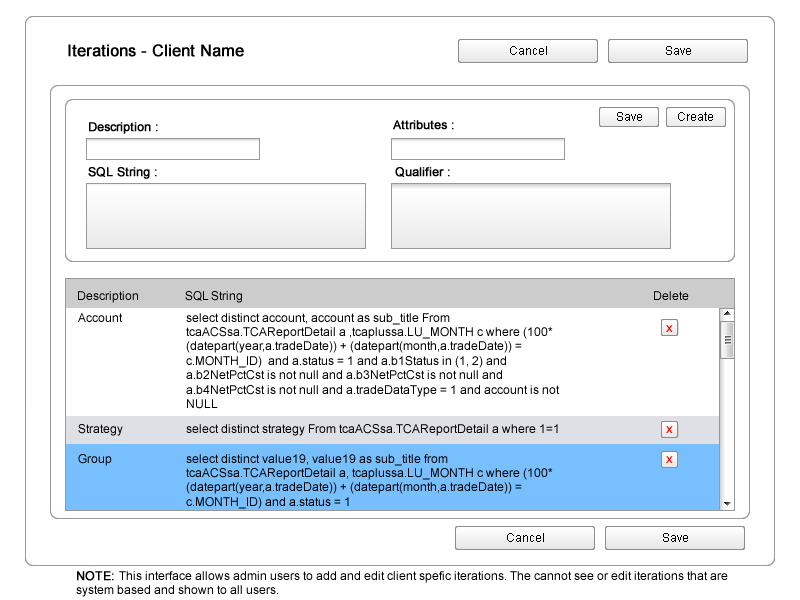This screenshot has width=800, height=600.
Task: Focus the Attributes text field
Action: (x=477, y=149)
